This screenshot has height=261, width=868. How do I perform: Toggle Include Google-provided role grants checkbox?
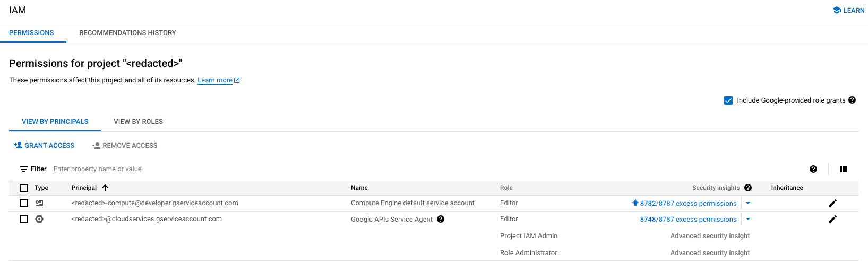(x=728, y=100)
